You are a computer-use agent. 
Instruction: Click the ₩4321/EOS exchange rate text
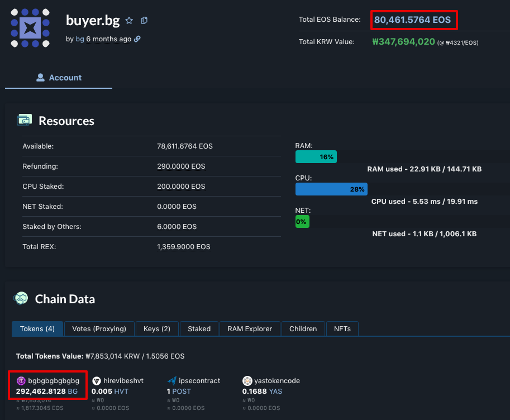[x=458, y=42]
